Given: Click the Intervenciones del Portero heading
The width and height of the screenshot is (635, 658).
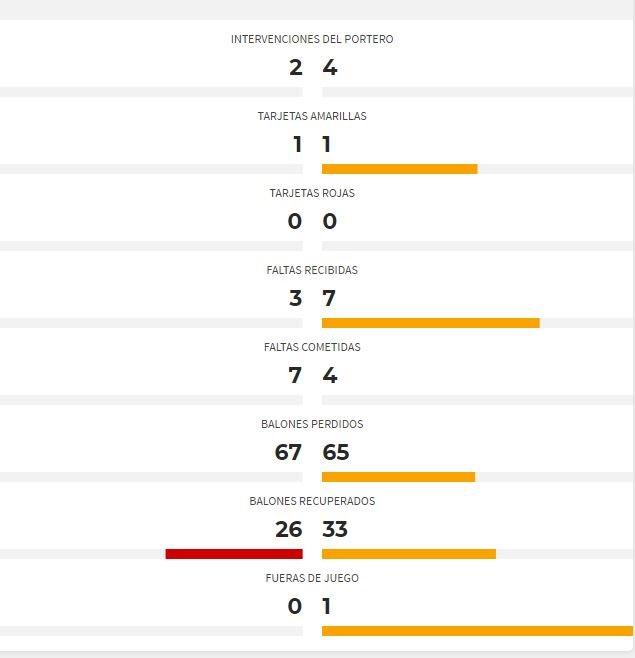Looking at the screenshot, I should [312, 39].
